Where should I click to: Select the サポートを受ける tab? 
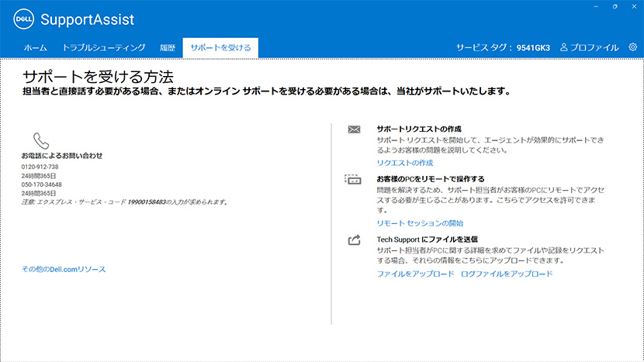click(220, 48)
